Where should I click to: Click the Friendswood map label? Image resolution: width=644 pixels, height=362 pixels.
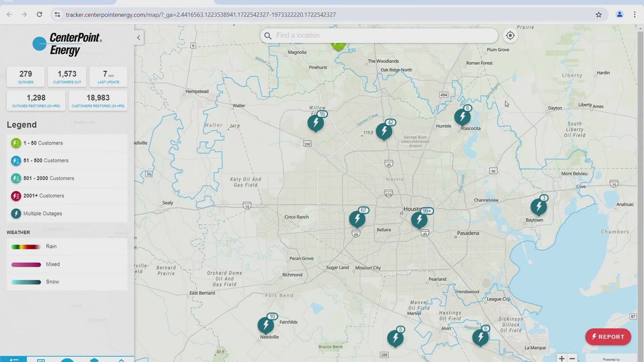pos(467,292)
